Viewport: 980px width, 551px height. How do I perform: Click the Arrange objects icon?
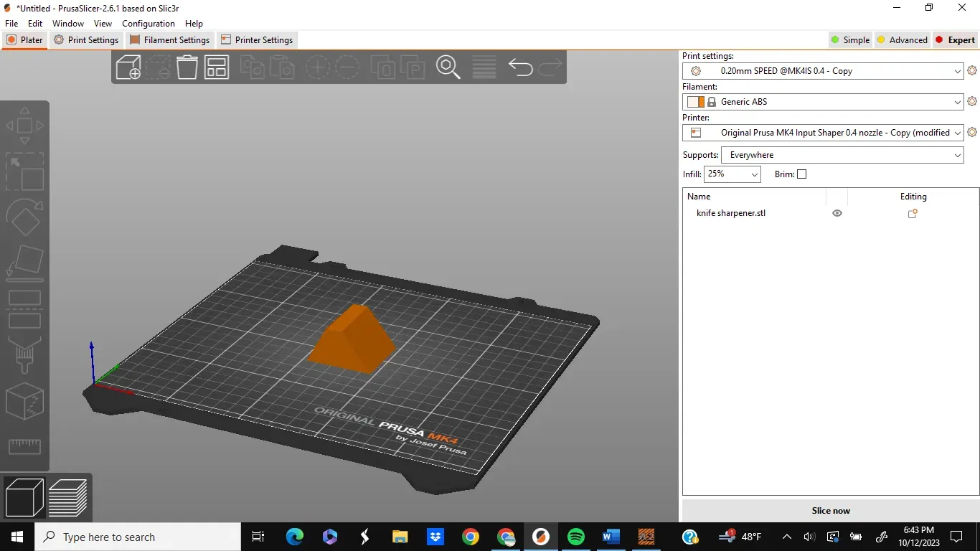217,67
